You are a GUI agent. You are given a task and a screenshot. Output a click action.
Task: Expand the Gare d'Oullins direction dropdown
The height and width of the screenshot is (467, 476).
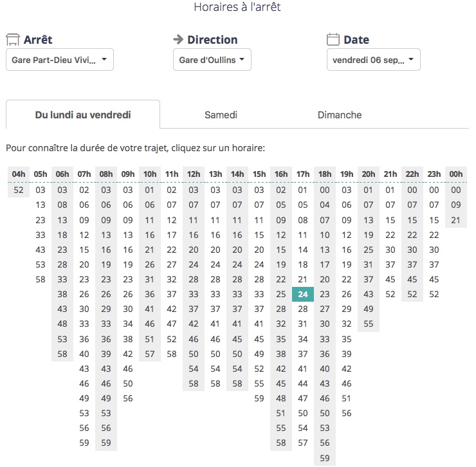(x=212, y=60)
